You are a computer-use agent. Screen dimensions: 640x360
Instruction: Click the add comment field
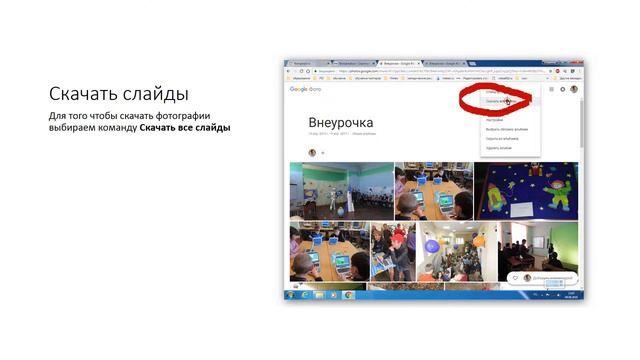[x=553, y=278]
